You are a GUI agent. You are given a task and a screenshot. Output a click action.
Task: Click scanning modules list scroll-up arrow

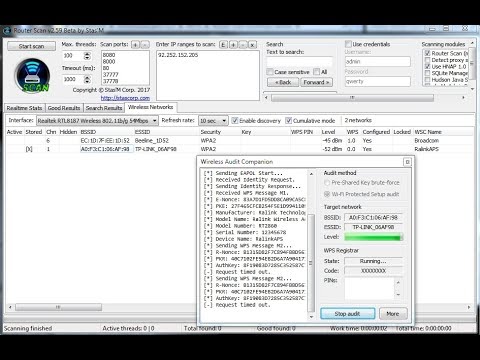click(472, 43)
